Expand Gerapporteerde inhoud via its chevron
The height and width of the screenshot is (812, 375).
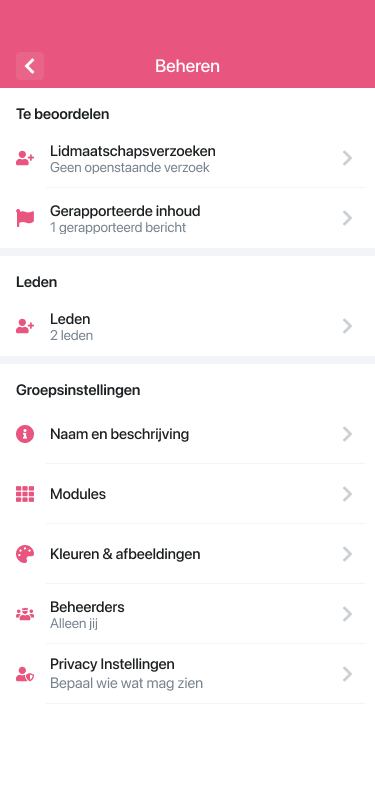[x=348, y=218]
